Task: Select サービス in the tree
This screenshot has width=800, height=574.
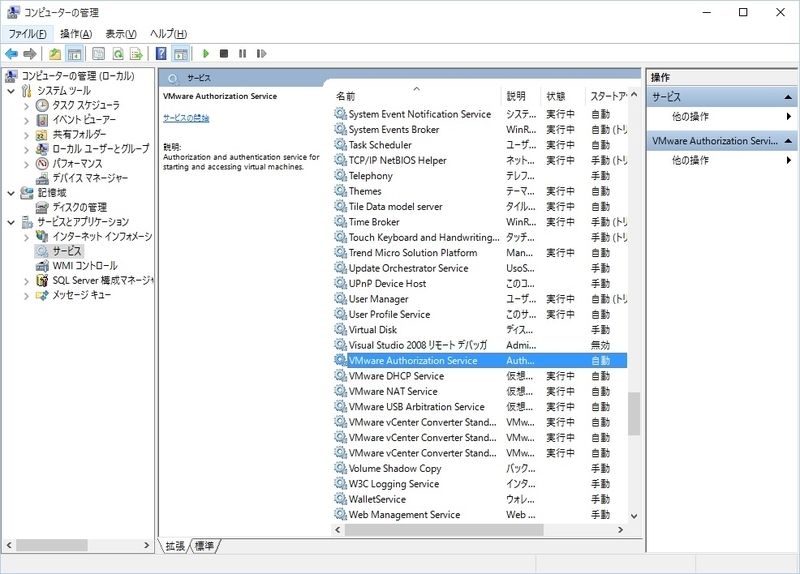Action: point(66,251)
